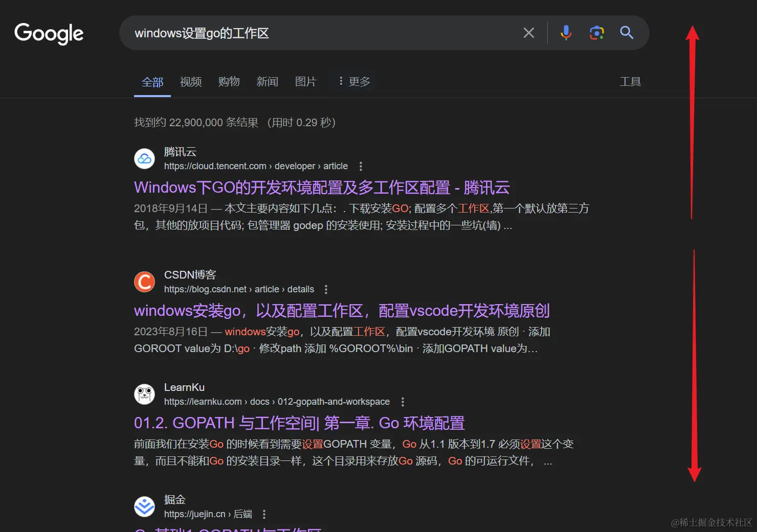Click the LearnKu site favicon
The width and height of the screenshot is (757, 532).
pos(144,394)
